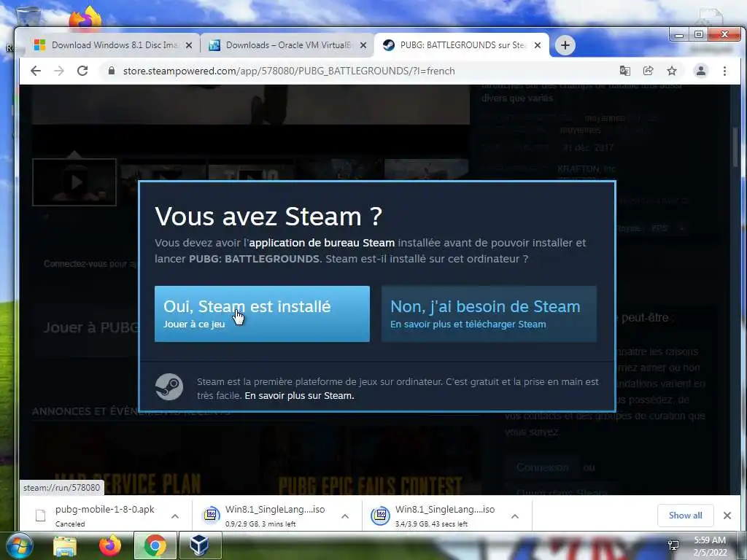Reload the Steam store page

(82, 71)
